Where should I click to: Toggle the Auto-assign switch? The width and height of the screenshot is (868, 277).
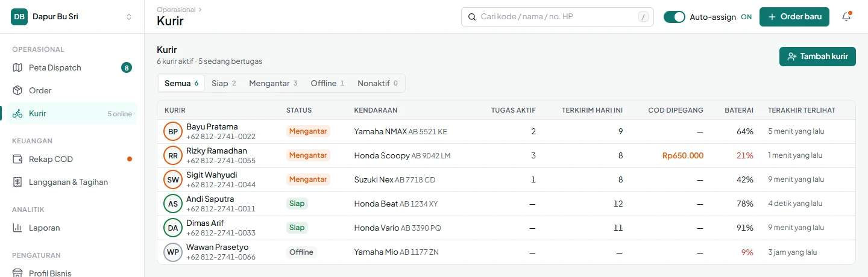[675, 17]
